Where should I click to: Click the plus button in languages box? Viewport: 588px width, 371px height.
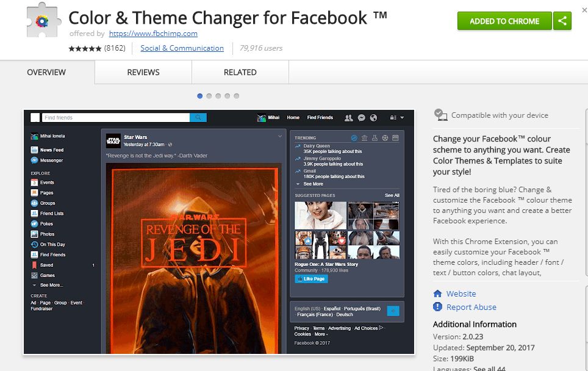click(393, 311)
